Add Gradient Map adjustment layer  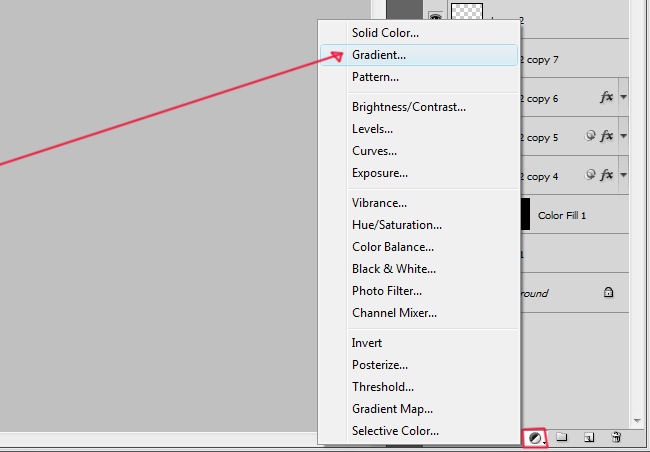[x=419, y=409]
